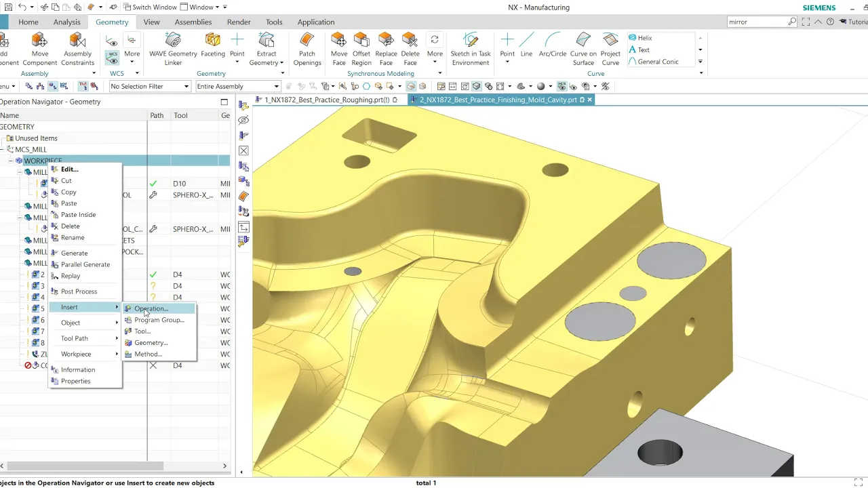Switch to the Analysis tab
Viewport: 868px width, 488px height.
coord(67,22)
